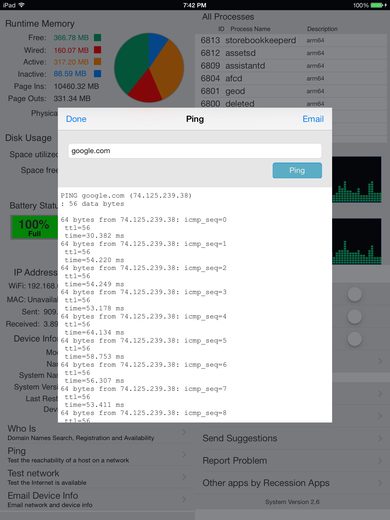Click the red Wired memory swatch
Image resolution: width=390 pixels, height=520 pixels.
coord(98,50)
